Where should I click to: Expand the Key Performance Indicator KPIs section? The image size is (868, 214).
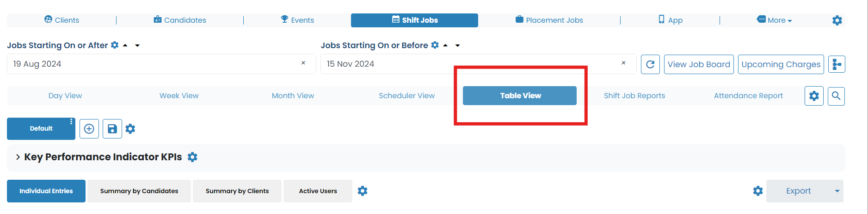[x=18, y=157]
